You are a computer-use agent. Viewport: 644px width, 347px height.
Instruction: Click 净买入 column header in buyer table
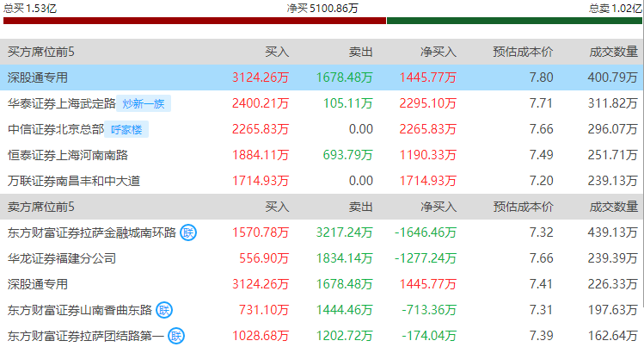(x=439, y=52)
